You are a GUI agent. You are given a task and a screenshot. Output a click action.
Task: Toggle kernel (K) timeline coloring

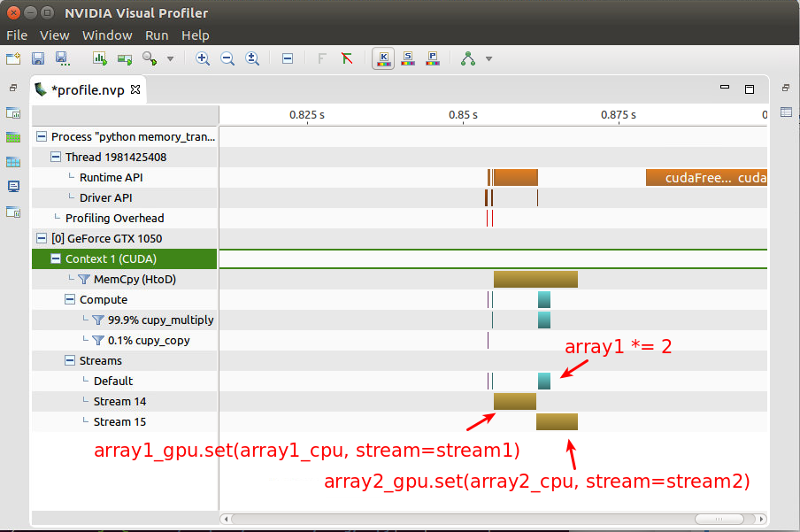click(x=383, y=58)
